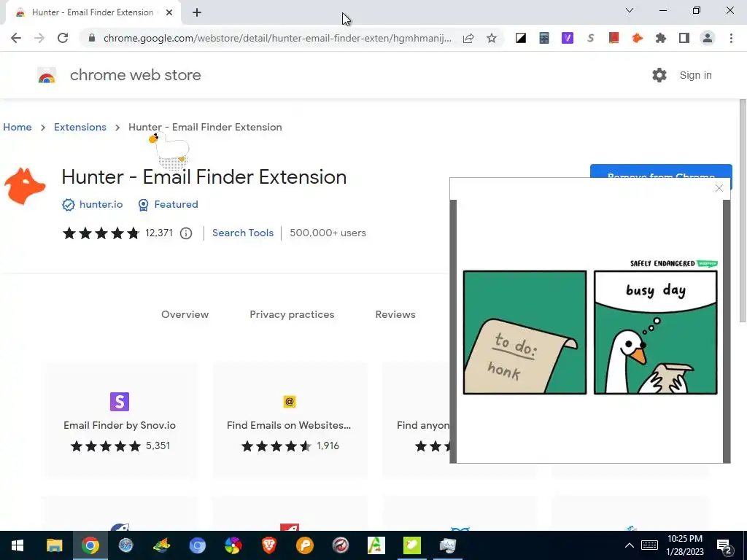Open the notifications center
The image size is (747, 560).
[724, 546]
